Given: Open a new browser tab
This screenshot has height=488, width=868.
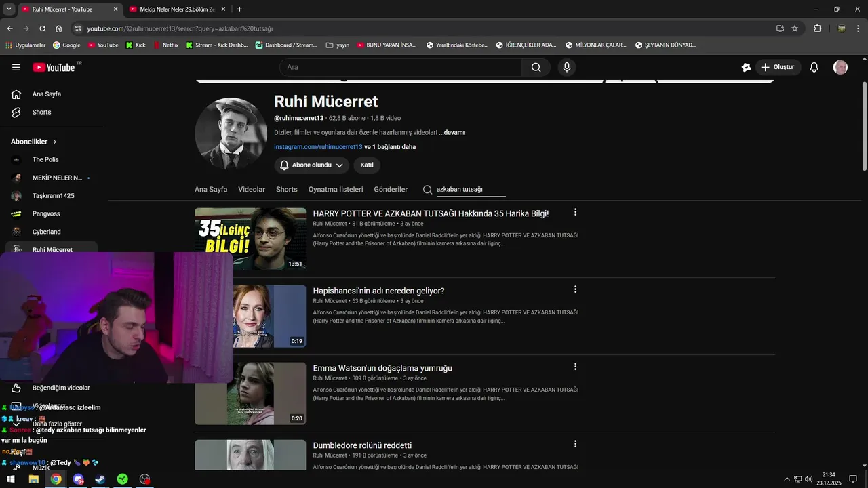Looking at the screenshot, I should (x=239, y=9).
